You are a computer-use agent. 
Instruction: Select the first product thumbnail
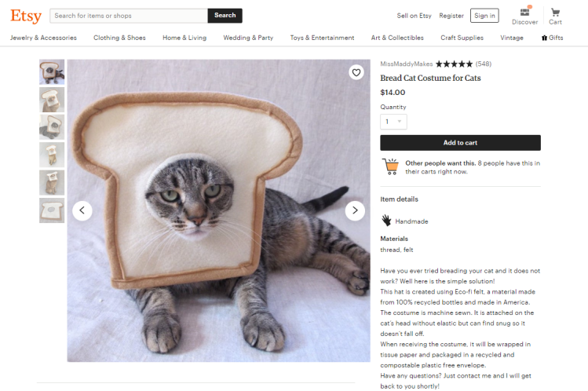click(x=52, y=72)
